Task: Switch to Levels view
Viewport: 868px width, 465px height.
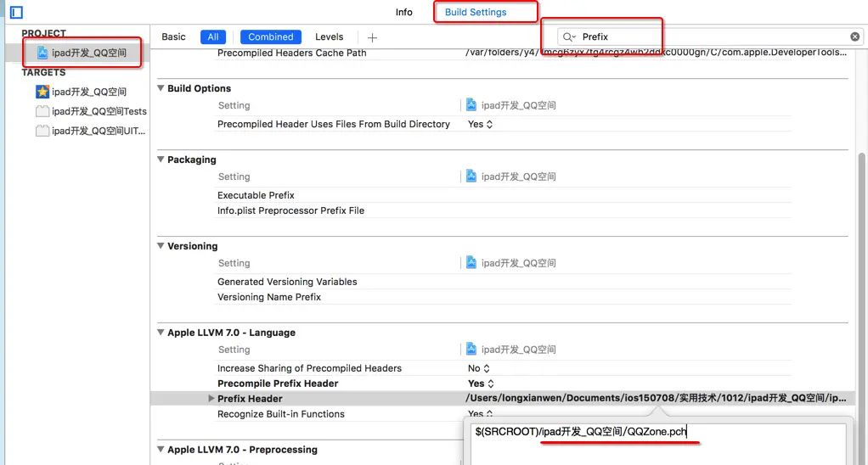Action: tap(329, 37)
